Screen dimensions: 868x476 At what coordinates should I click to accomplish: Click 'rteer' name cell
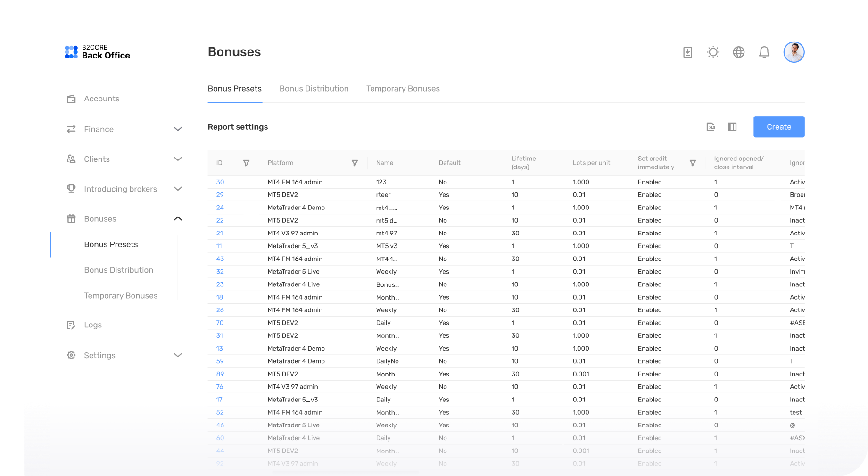383,195
